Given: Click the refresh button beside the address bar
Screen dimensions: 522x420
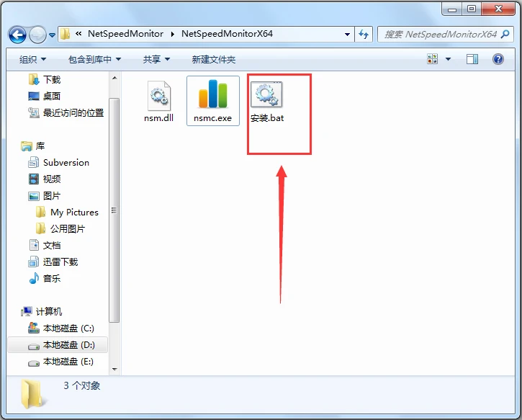Looking at the screenshot, I should [364, 34].
